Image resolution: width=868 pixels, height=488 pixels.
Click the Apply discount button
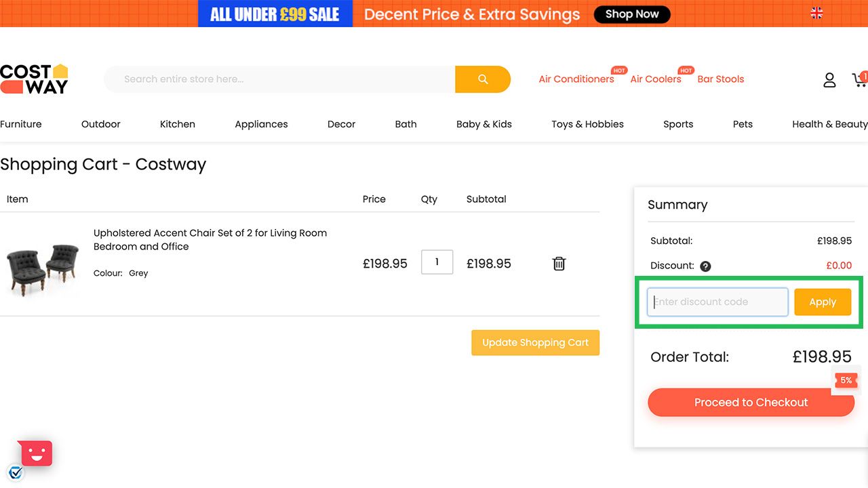(x=823, y=302)
